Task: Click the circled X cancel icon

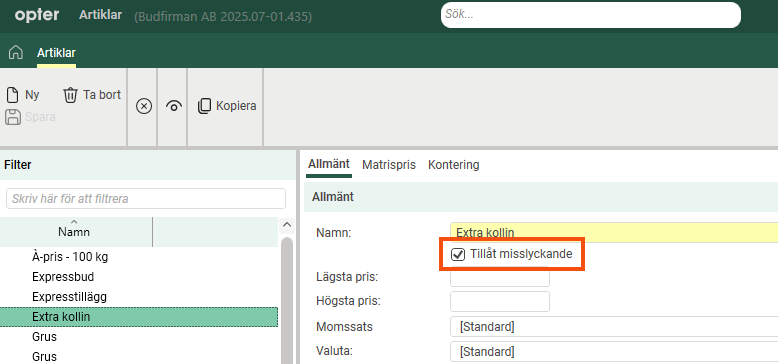Action: point(144,106)
